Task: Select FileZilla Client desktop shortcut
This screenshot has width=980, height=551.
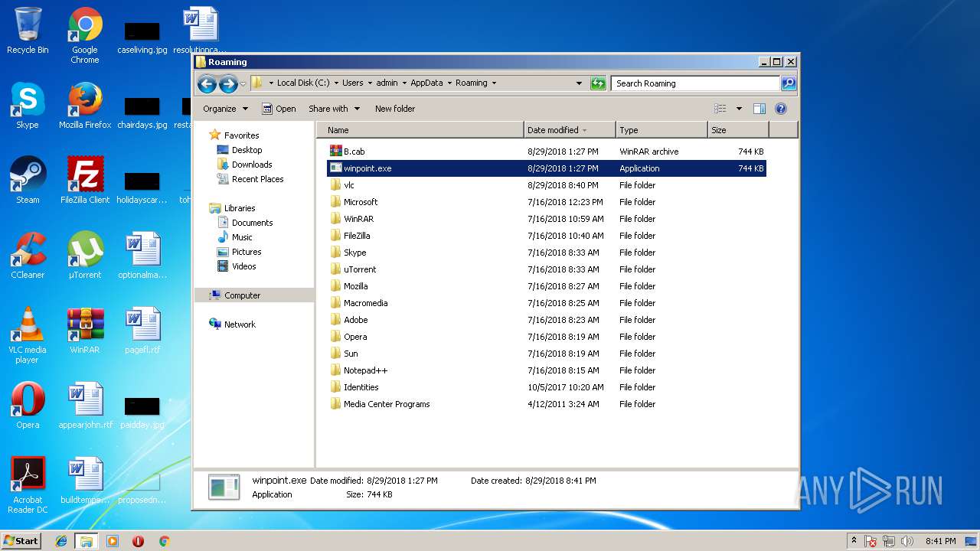Action: (85, 181)
